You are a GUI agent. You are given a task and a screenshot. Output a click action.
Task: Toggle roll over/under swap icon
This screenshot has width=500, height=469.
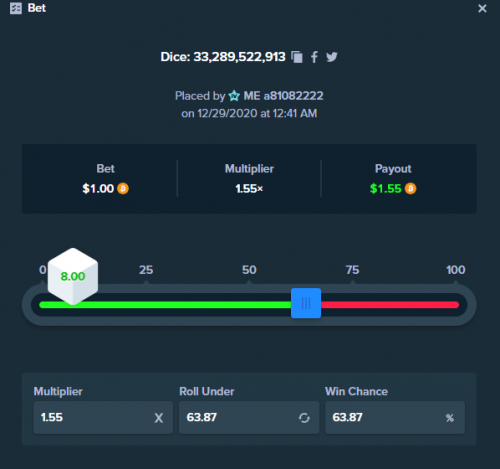[304, 418]
